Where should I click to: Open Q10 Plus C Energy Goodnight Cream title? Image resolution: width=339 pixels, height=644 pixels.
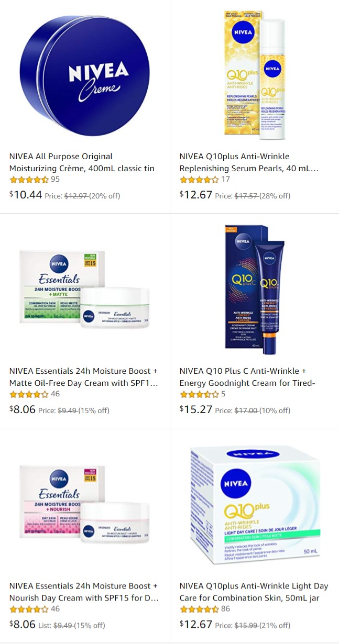(x=247, y=377)
